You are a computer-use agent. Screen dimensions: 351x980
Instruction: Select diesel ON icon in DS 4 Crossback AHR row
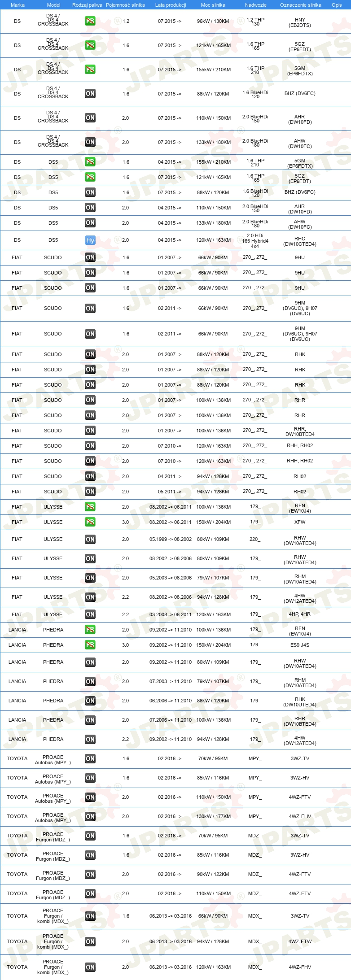[90, 118]
